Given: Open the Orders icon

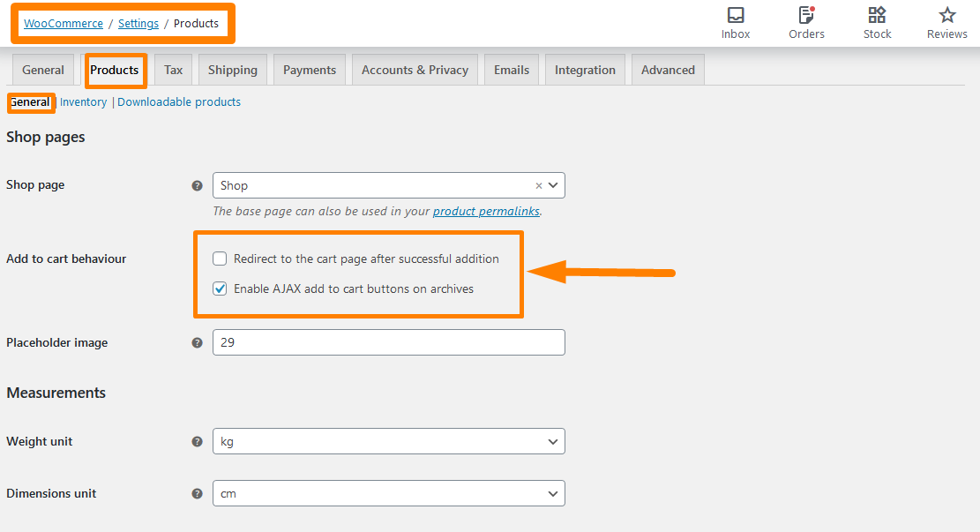Looking at the screenshot, I should click(x=806, y=15).
